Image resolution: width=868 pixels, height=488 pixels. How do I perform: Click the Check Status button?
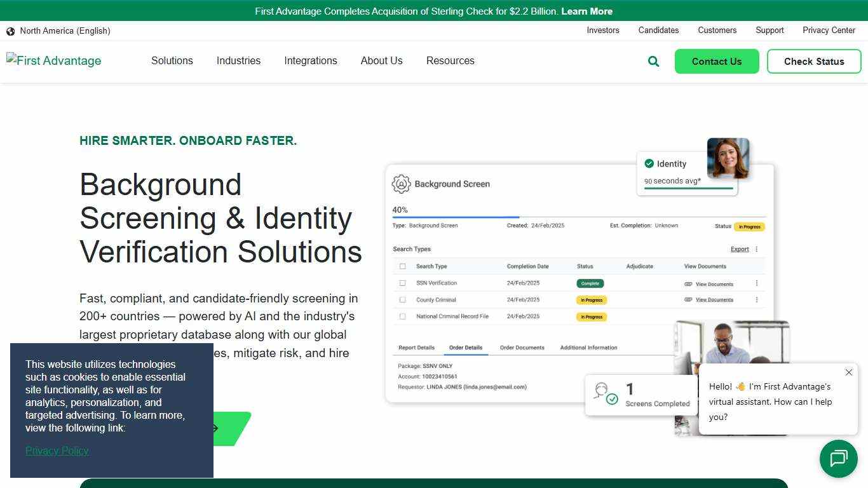pyautogui.click(x=814, y=61)
